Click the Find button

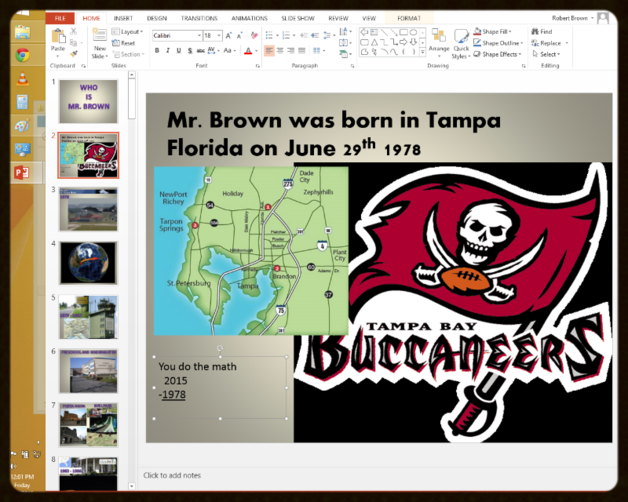tap(542, 32)
